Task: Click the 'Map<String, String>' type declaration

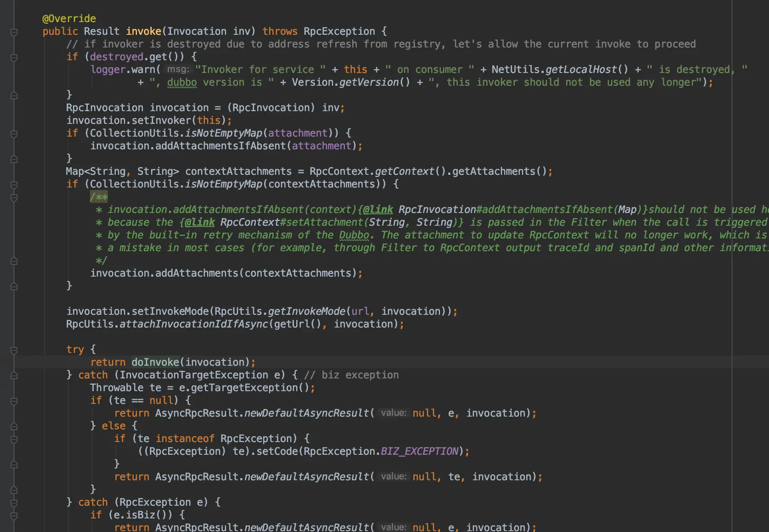Action: coord(122,171)
